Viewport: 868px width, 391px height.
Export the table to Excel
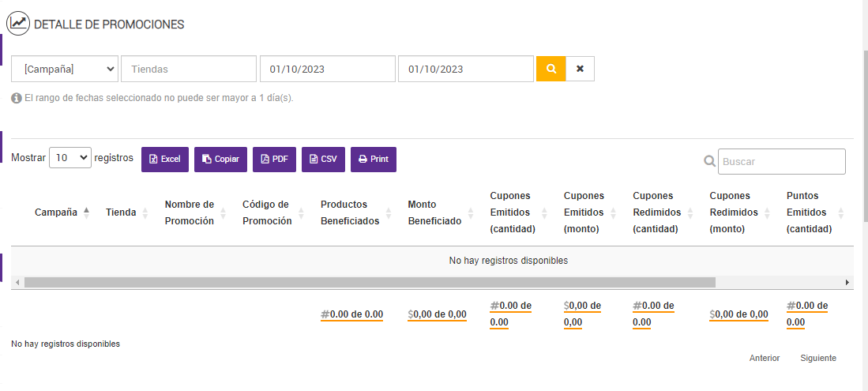[165, 159]
